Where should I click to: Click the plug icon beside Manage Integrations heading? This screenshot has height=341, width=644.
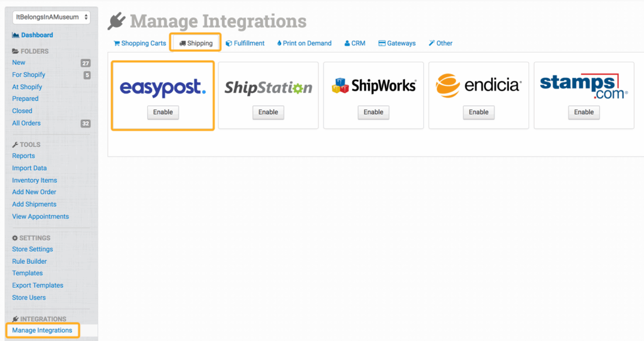point(117,21)
